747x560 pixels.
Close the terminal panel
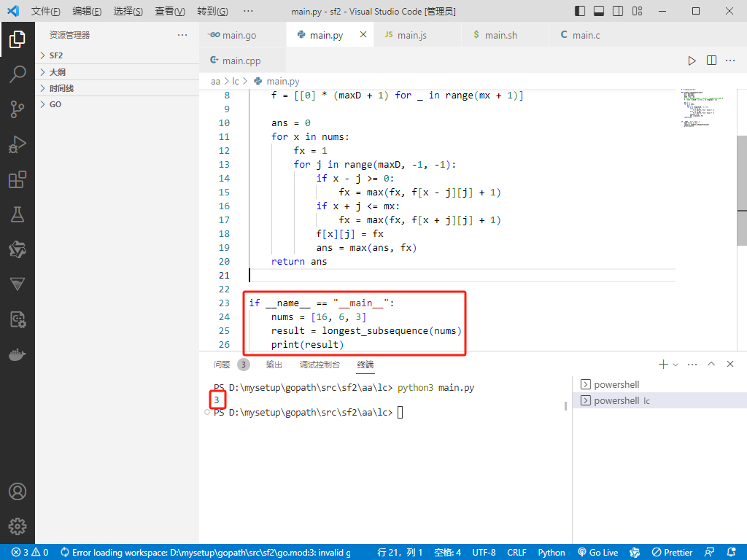coord(729,364)
